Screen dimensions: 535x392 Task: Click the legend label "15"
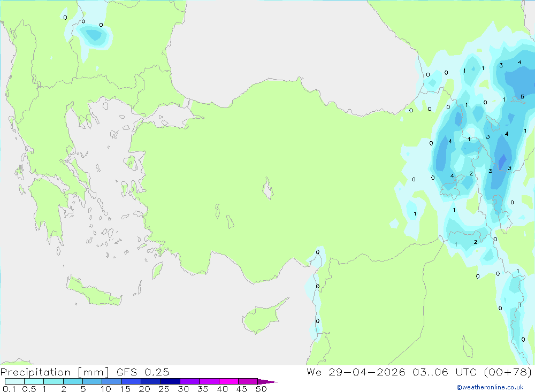coord(125,389)
